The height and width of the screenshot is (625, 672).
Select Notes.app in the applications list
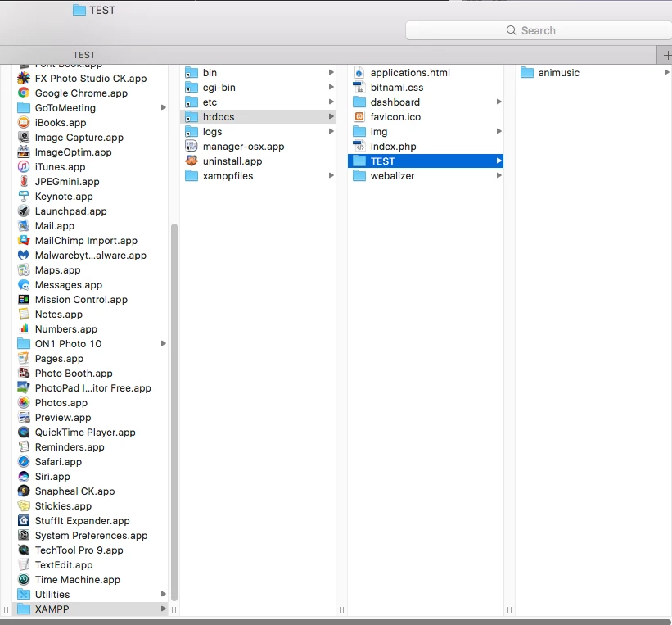[x=90, y=315]
